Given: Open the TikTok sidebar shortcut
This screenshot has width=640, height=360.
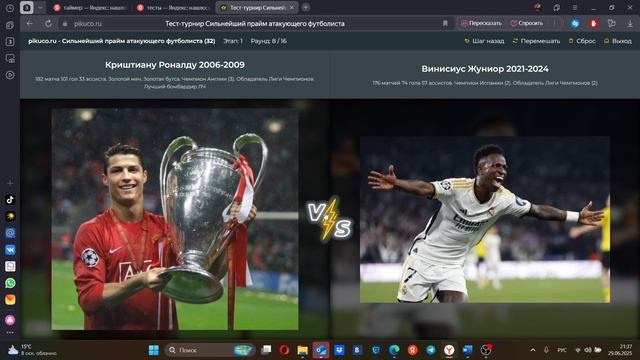Looking at the screenshot, I should click(x=10, y=200).
